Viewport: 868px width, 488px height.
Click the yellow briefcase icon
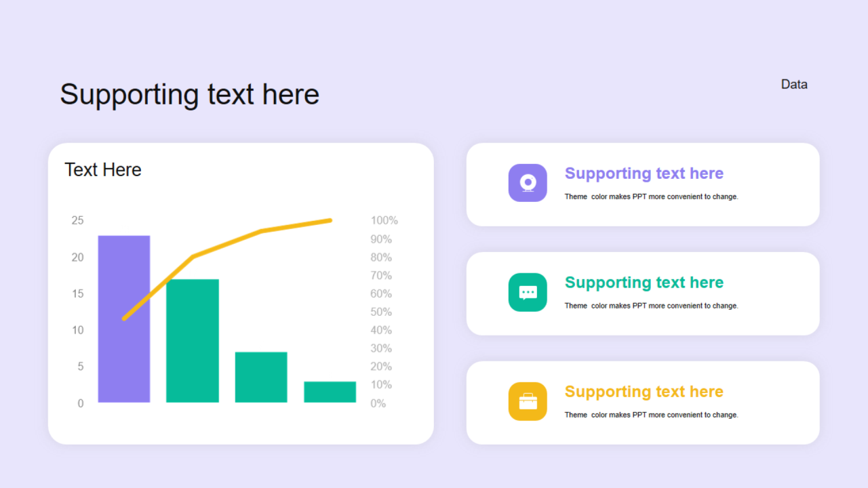pyautogui.click(x=528, y=401)
